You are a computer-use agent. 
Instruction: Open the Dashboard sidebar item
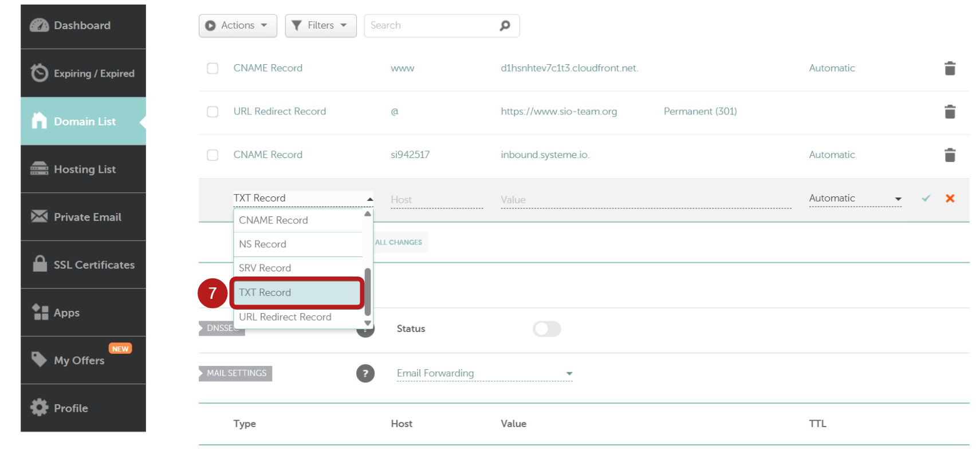point(83,26)
